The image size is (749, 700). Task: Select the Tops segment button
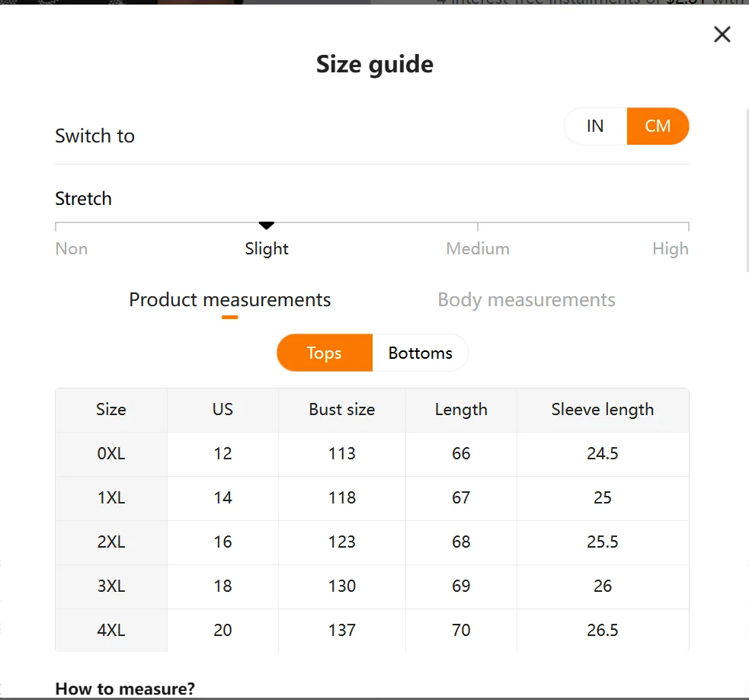click(x=325, y=353)
